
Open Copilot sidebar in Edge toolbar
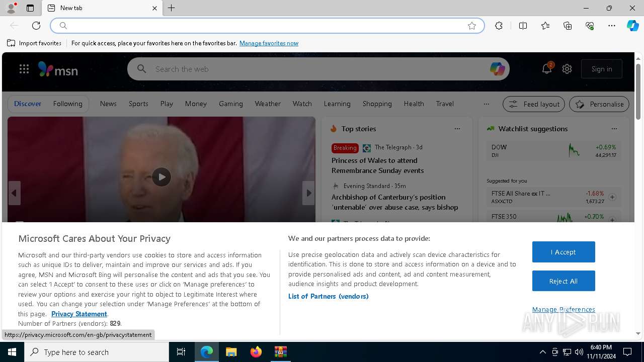[x=632, y=26]
